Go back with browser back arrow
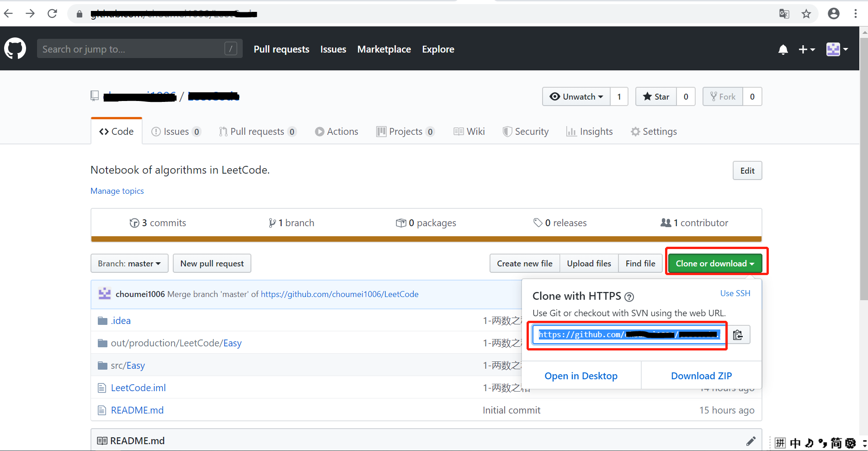Viewport: 868px width, 451px height. click(8, 13)
